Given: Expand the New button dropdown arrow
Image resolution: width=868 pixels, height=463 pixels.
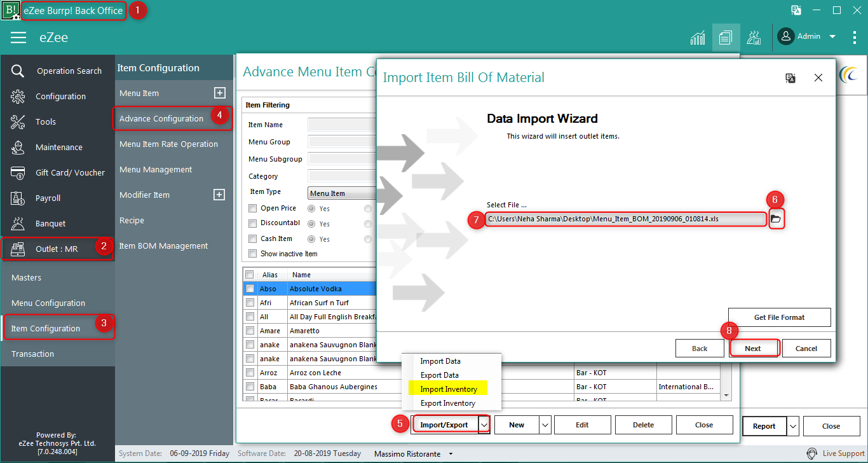Looking at the screenshot, I should tap(545, 425).
